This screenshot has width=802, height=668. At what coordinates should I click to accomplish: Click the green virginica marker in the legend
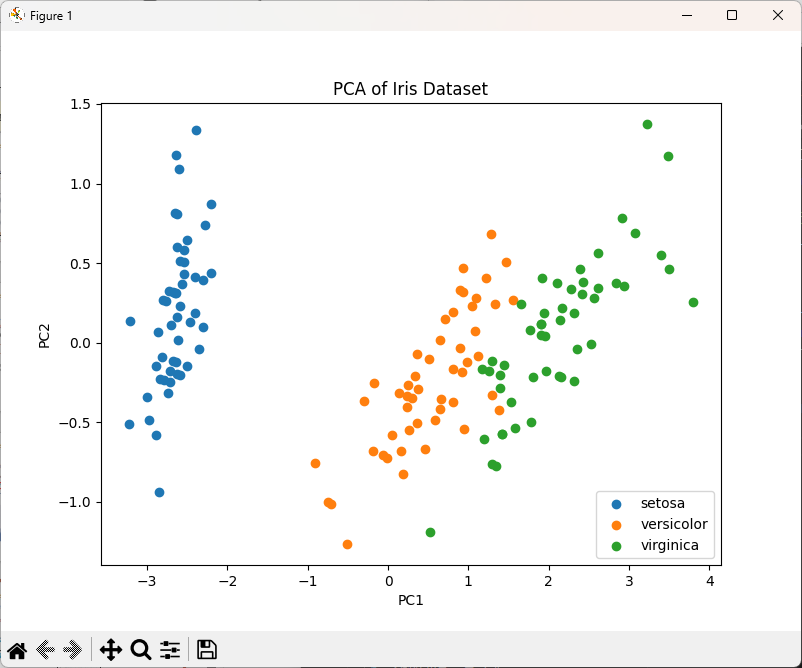click(615, 546)
